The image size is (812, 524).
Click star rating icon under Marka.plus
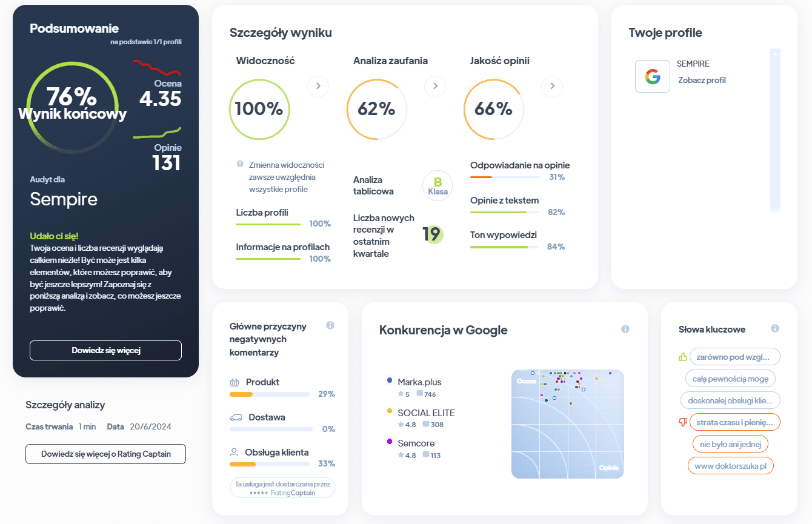(401, 394)
